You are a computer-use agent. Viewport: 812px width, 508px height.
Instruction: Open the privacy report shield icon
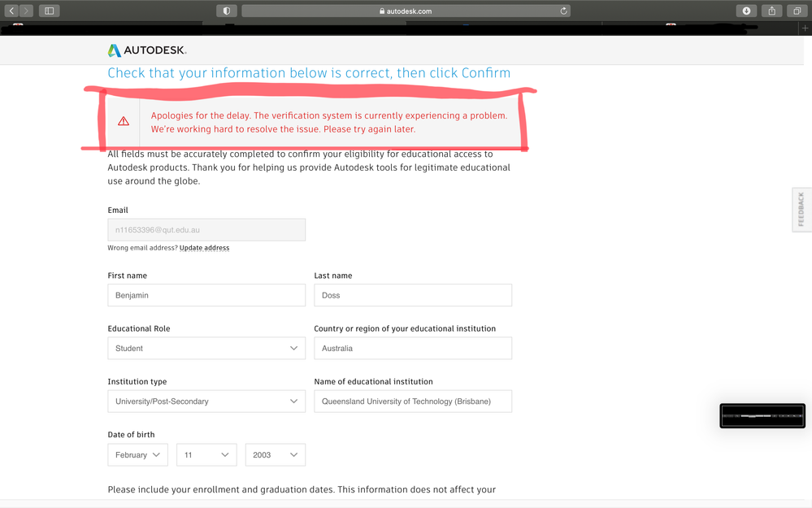[x=226, y=11]
